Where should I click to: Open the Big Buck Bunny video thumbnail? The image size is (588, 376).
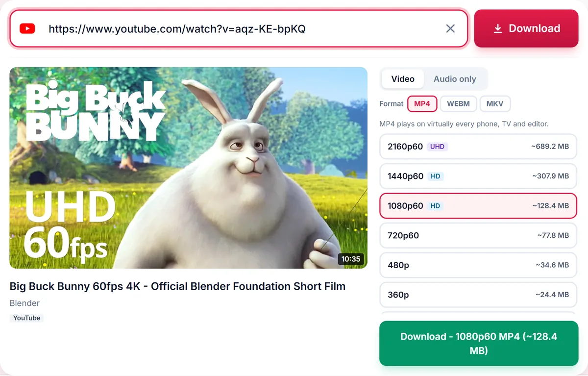(188, 168)
